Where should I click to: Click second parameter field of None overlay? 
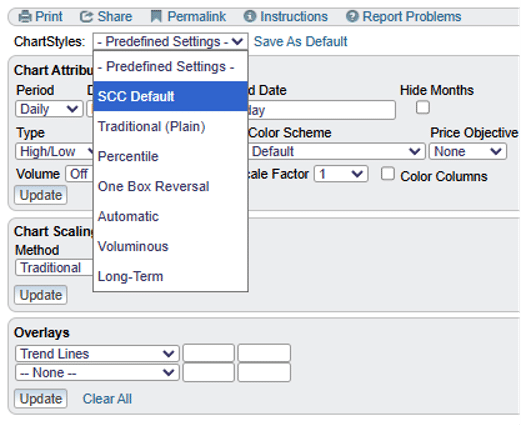[264, 372]
